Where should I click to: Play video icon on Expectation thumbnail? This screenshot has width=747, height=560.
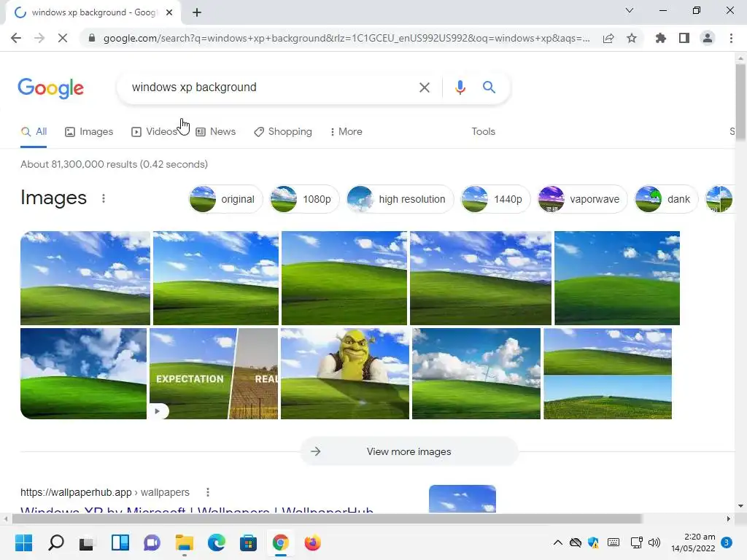(x=158, y=411)
